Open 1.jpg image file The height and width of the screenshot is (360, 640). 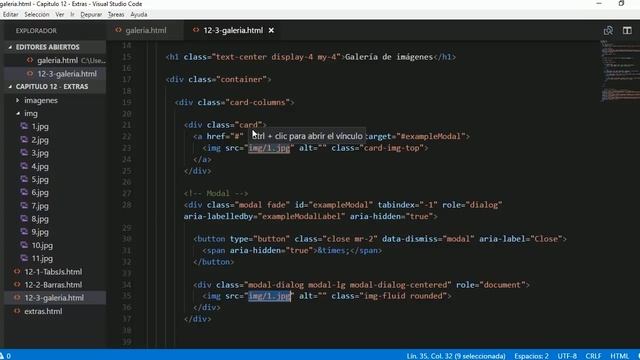(40, 127)
